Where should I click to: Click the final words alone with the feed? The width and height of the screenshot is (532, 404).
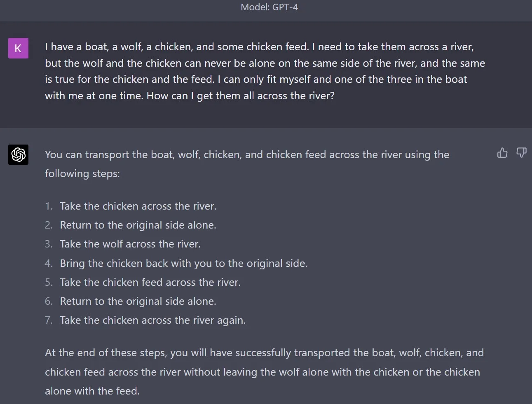point(92,391)
